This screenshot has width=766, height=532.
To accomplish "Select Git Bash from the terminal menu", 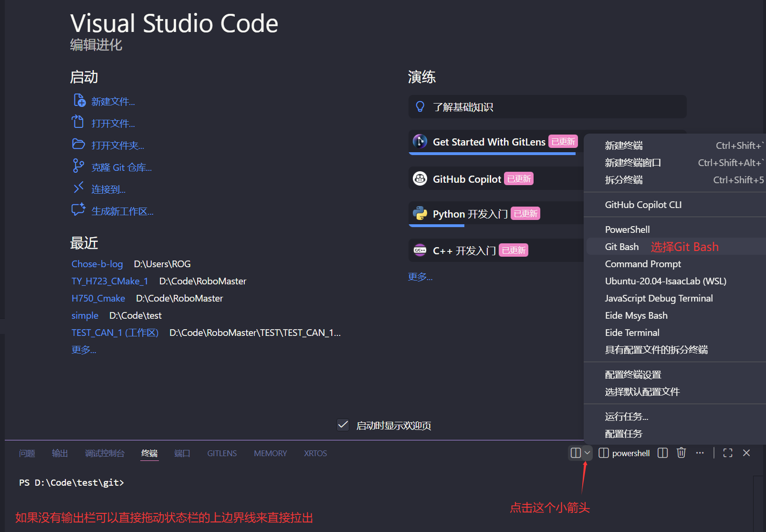I will (621, 247).
